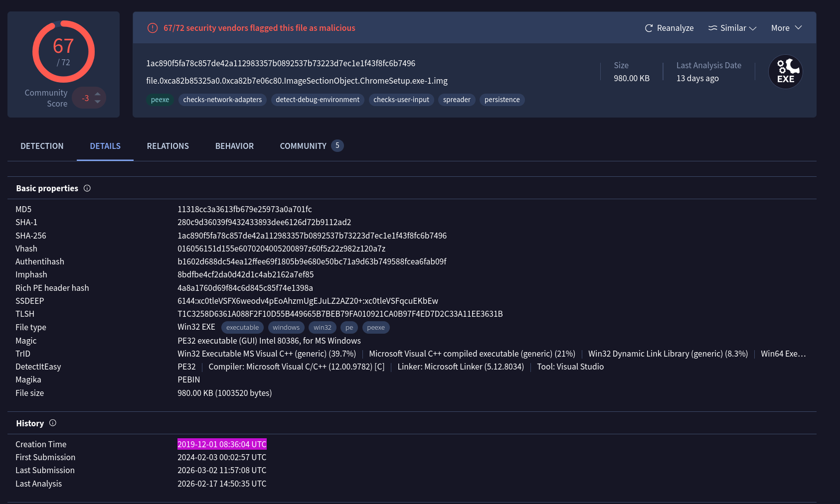Click the EXE file type icon
The height and width of the screenshot is (504, 840).
coord(785,72)
